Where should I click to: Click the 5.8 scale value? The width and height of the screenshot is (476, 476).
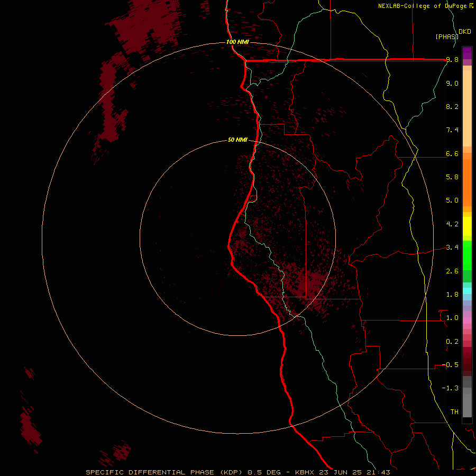click(x=452, y=177)
